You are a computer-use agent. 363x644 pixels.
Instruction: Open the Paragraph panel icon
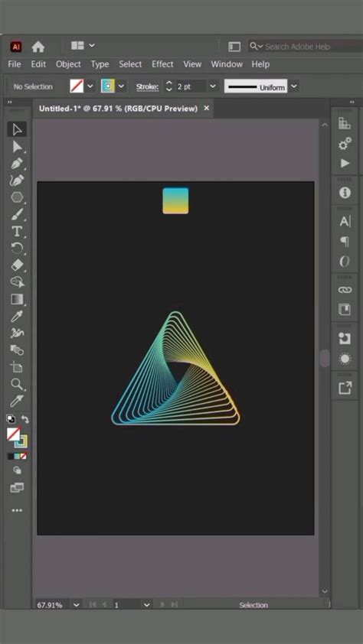345,242
